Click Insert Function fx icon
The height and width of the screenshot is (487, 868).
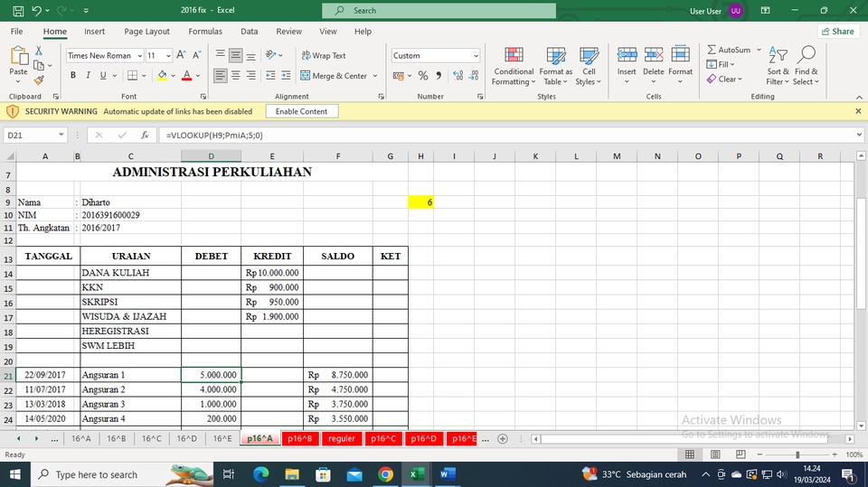145,135
